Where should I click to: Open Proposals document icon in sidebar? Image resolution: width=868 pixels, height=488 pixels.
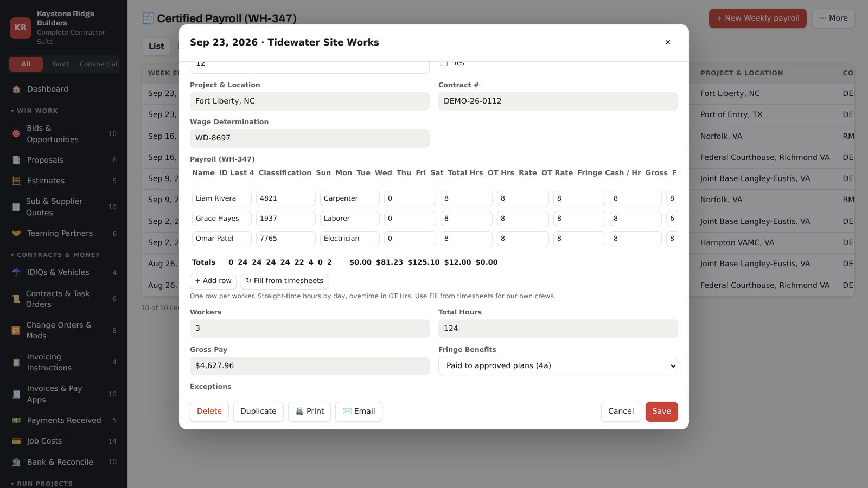pos(16,160)
